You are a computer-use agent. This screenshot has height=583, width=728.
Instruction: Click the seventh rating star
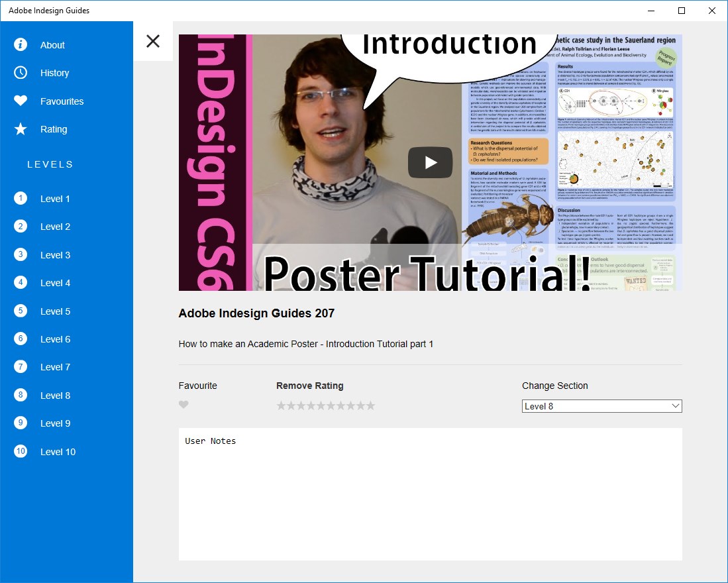point(340,405)
